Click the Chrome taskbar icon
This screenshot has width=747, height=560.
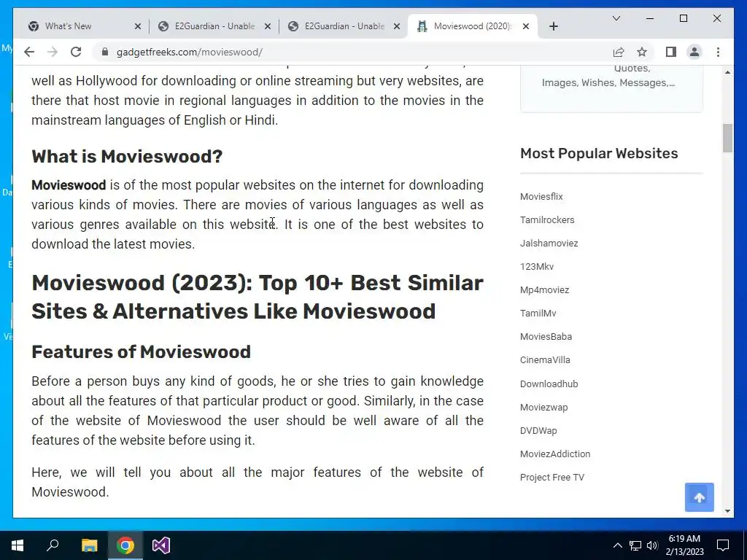click(125, 545)
